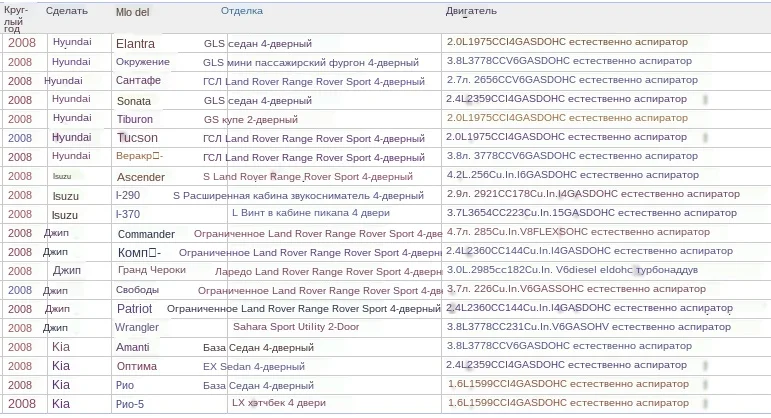Click Hyundai make in Tucson row
The width and height of the screenshot is (771, 418).
click(x=72, y=138)
